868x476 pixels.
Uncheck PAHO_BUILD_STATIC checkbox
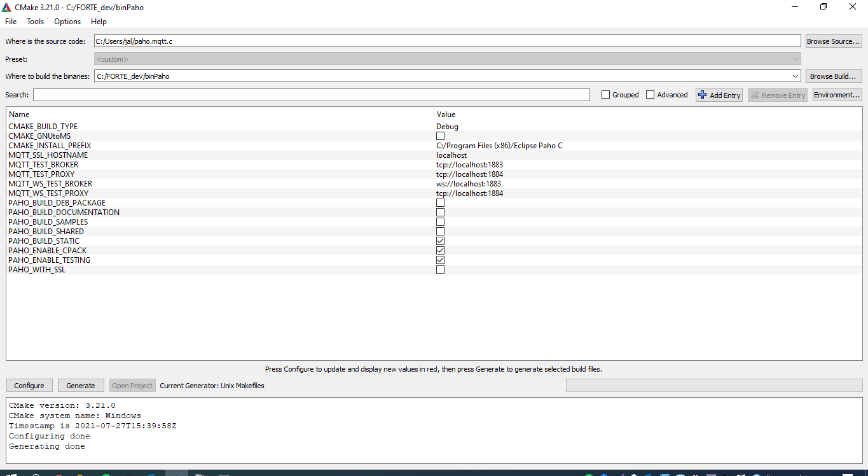[x=440, y=241]
